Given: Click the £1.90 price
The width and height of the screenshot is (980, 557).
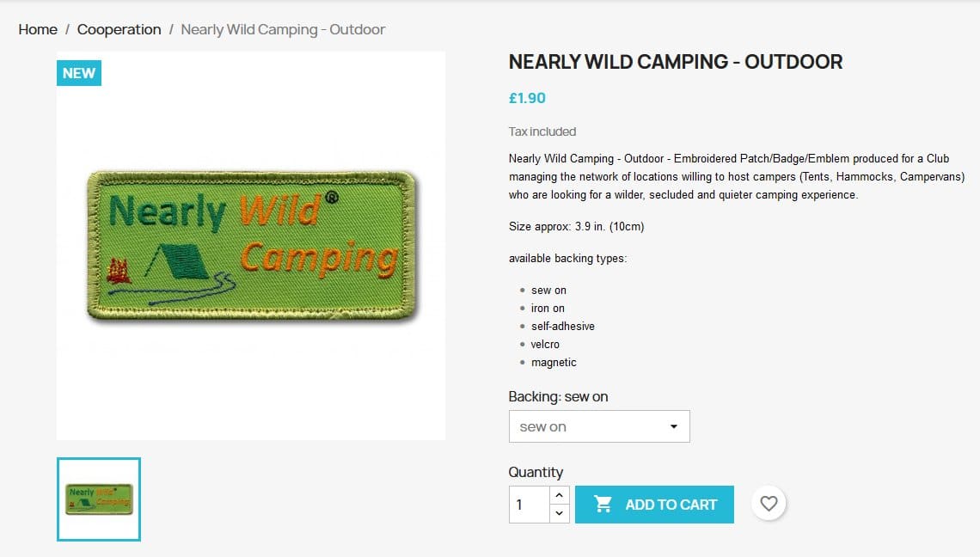Looking at the screenshot, I should point(527,98).
